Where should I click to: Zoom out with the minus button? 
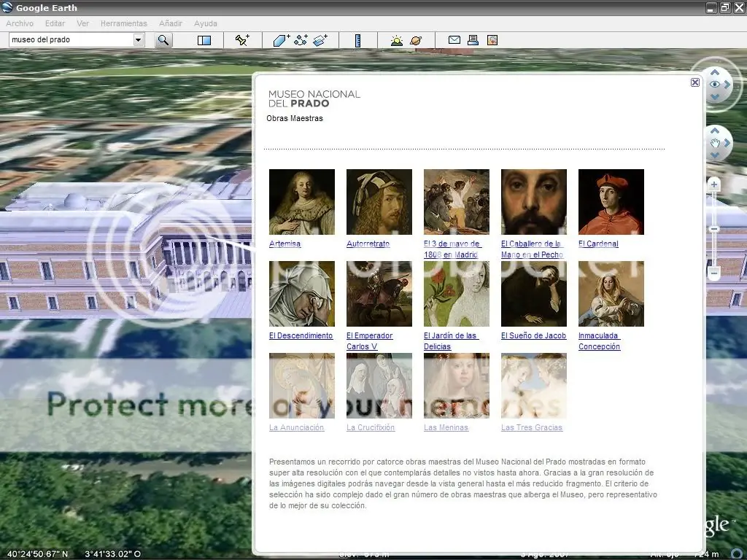[713, 273]
